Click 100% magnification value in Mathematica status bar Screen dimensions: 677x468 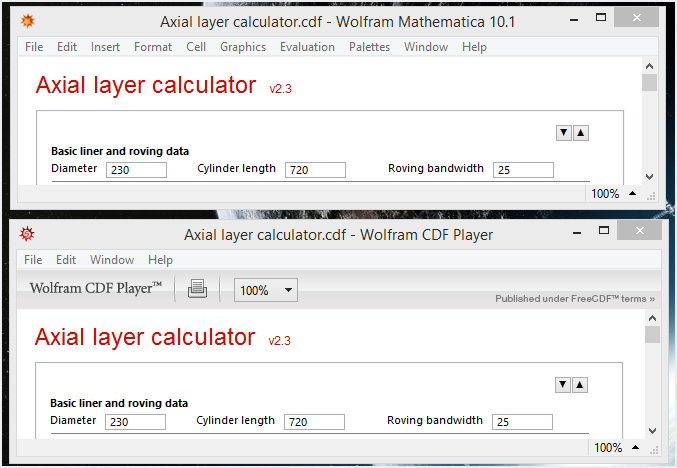605,193
